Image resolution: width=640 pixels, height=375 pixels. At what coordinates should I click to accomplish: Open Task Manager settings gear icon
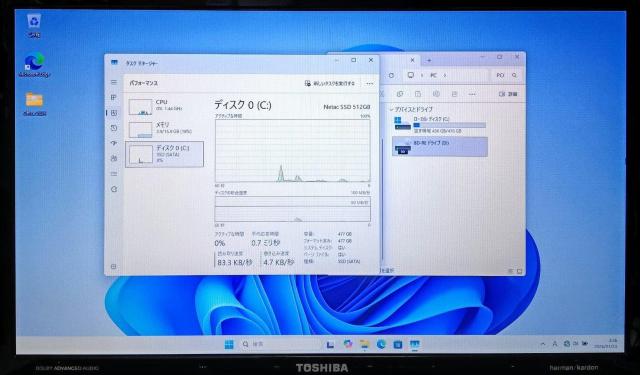(x=114, y=266)
